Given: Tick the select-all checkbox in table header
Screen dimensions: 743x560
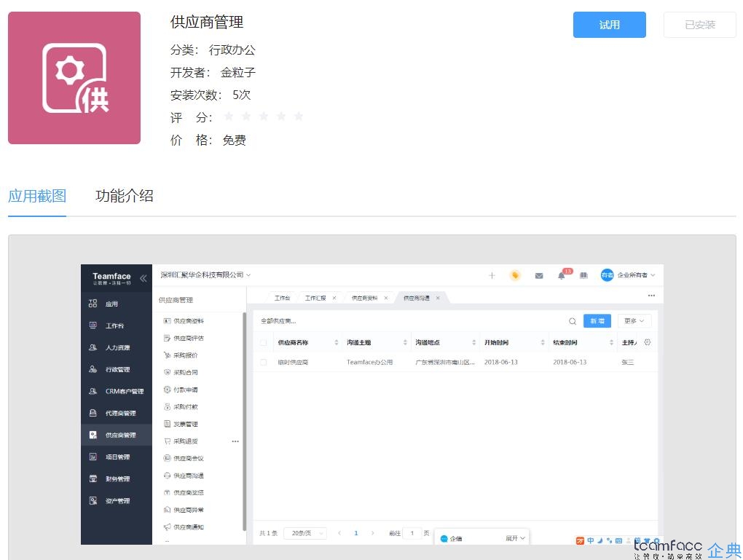Looking at the screenshot, I should click(x=264, y=342).
